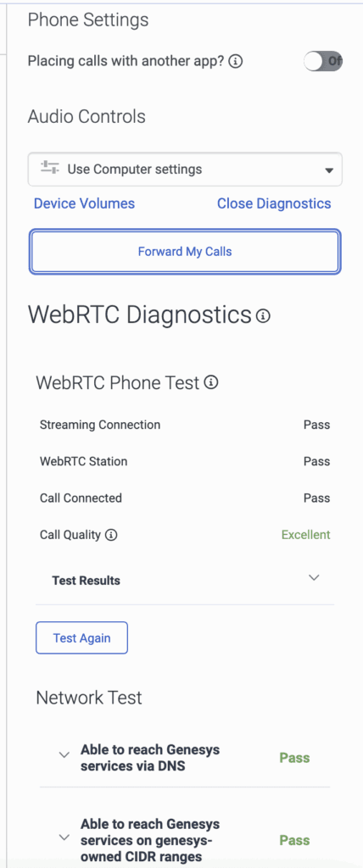
Task: Select the Test Results row label
Action: point(86,581)
